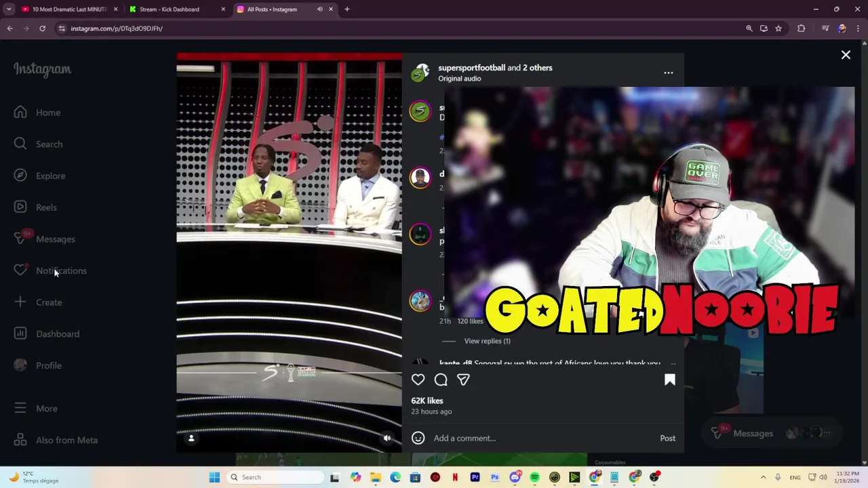This screenshot has width=868, height=488.
Task: Open the Chrome three-dot menu
Action: tap(858, 28)
